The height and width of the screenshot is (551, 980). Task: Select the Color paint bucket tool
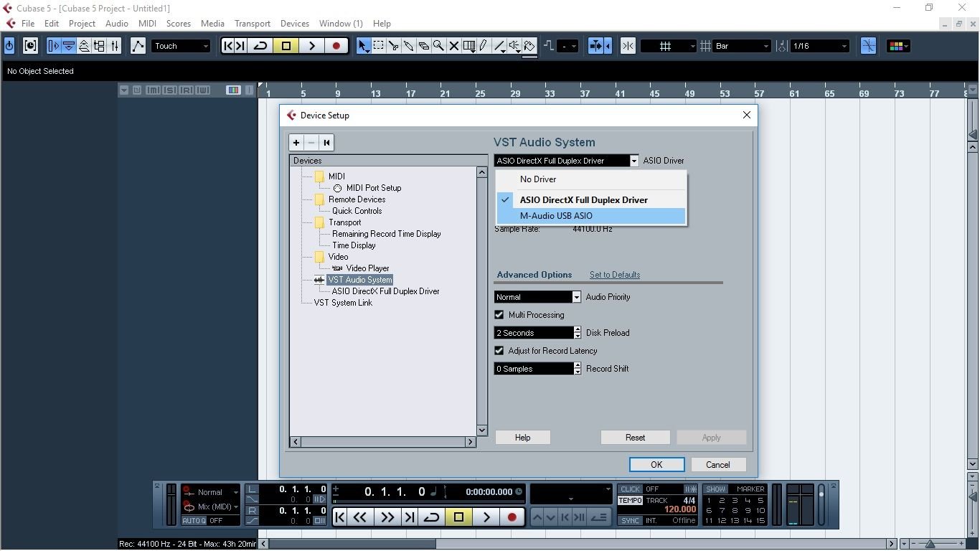pyautogui.click(x=529, y=46)
